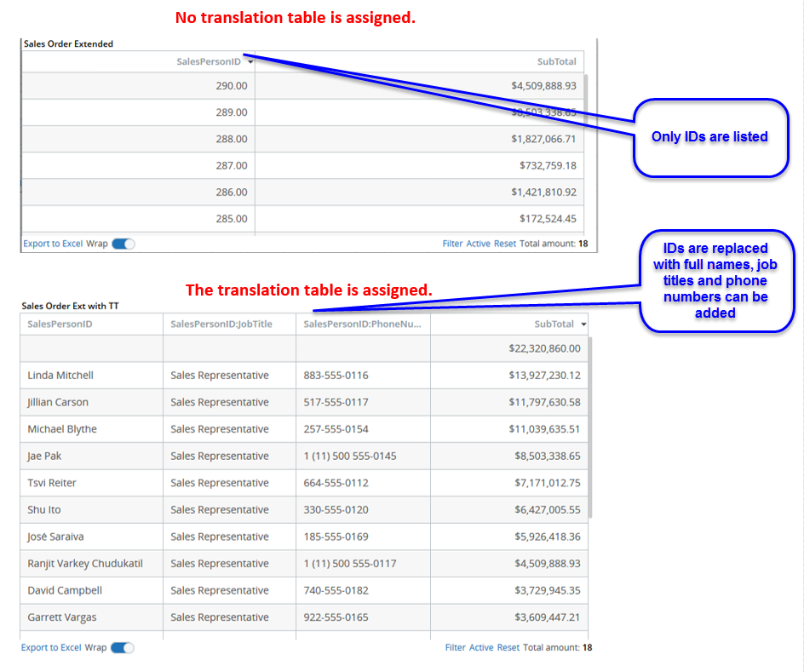Open Filter in Sales Order Extended table
804x672 pixels.
click(452, 244)
